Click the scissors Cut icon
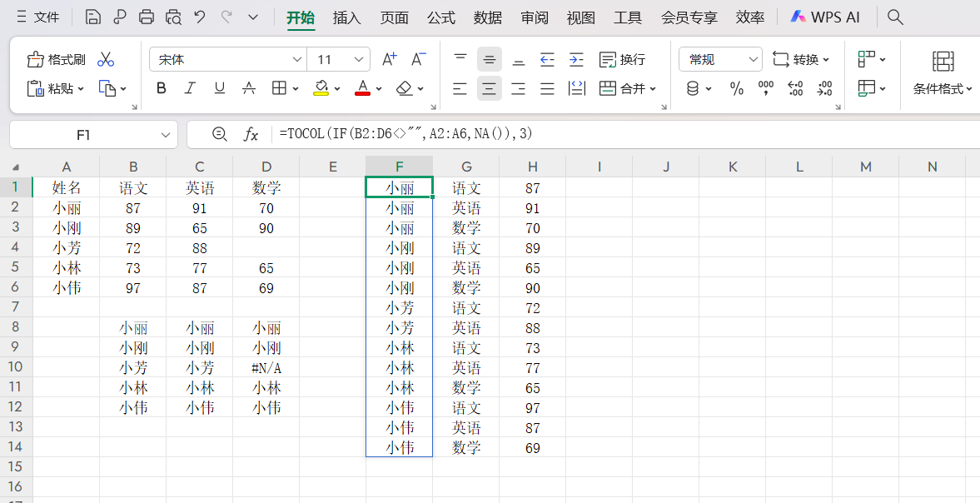 [x=106, y=60]
